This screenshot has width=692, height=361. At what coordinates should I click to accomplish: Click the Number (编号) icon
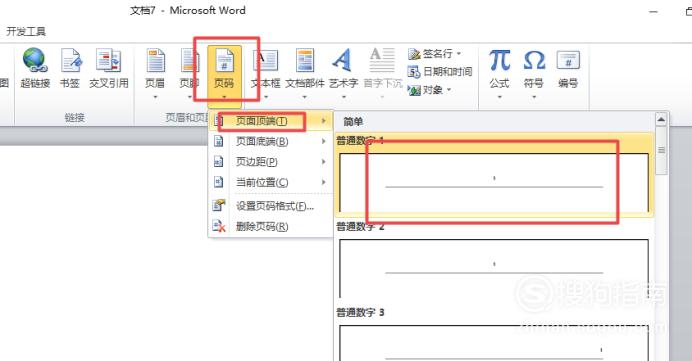[x=568, y=60]
